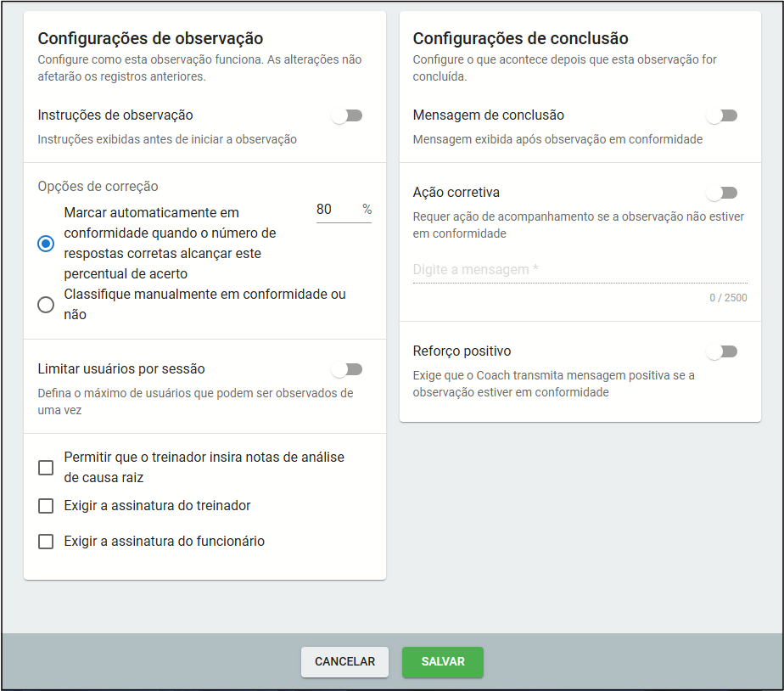This screenshot has width=784, height=691.
Task: Click the Configurações de conclusão heading
Action: click(520, 38)
